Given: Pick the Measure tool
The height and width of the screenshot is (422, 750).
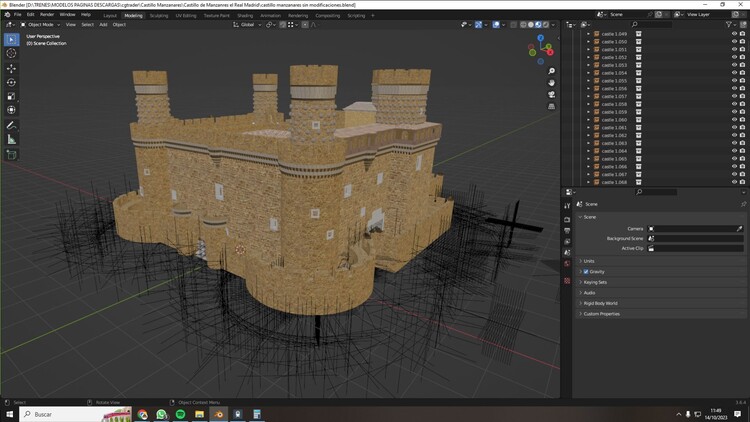Looking at the screenshot, I should point(11,140).
